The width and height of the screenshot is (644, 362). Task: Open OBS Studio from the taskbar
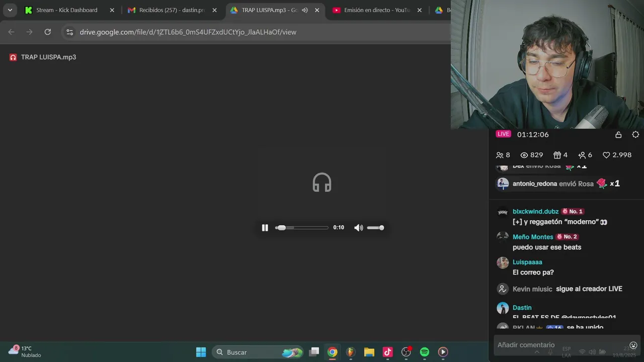pos(406,352)
